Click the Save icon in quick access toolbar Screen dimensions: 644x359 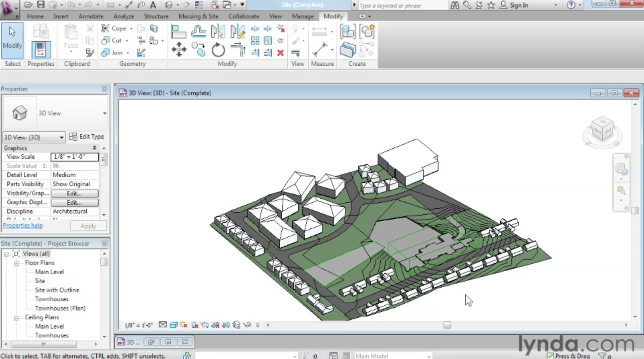pyautogui.click(x=41, y=5)
